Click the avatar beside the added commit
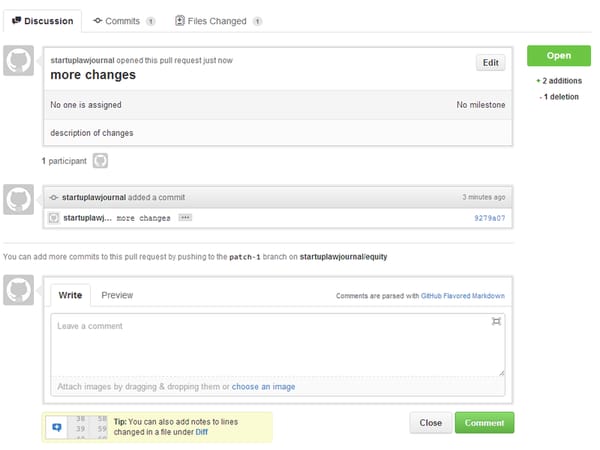Image resolution: width=600 pixels, height=450 pixels. pyautogui.click(x=19, y=199)
